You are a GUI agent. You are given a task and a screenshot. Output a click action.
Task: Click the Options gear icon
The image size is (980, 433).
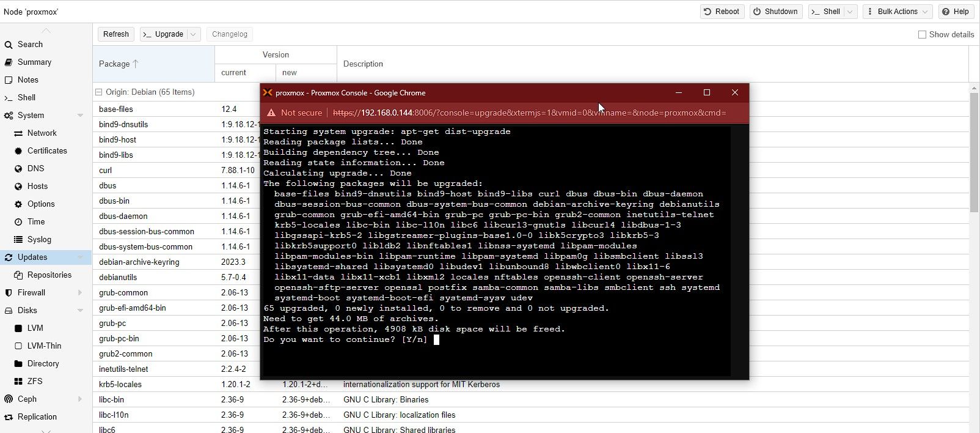(x=18, y=204)
